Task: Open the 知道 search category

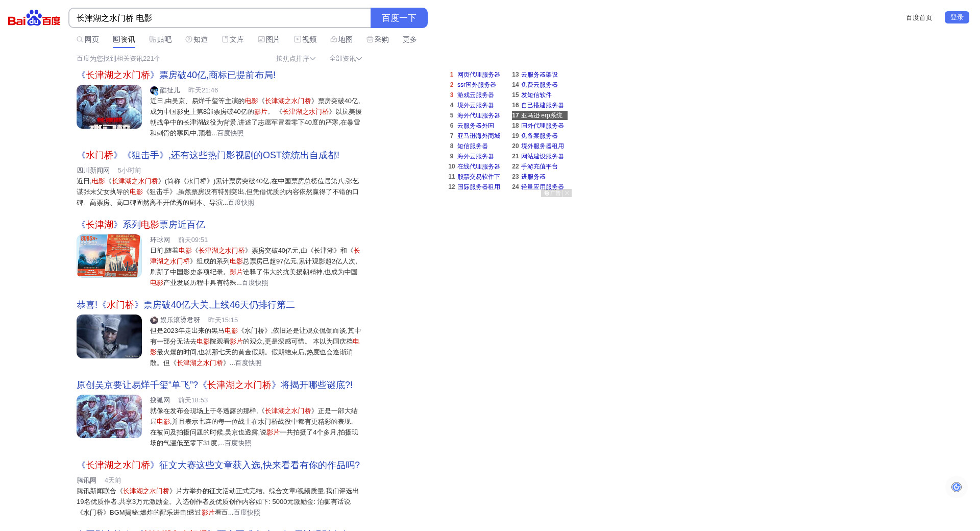Action: [x=197, y=40]
